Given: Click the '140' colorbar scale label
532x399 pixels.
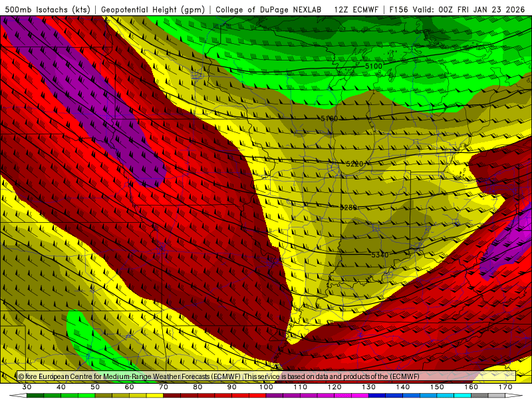Looking at the screenshot, I should point(403,387).
